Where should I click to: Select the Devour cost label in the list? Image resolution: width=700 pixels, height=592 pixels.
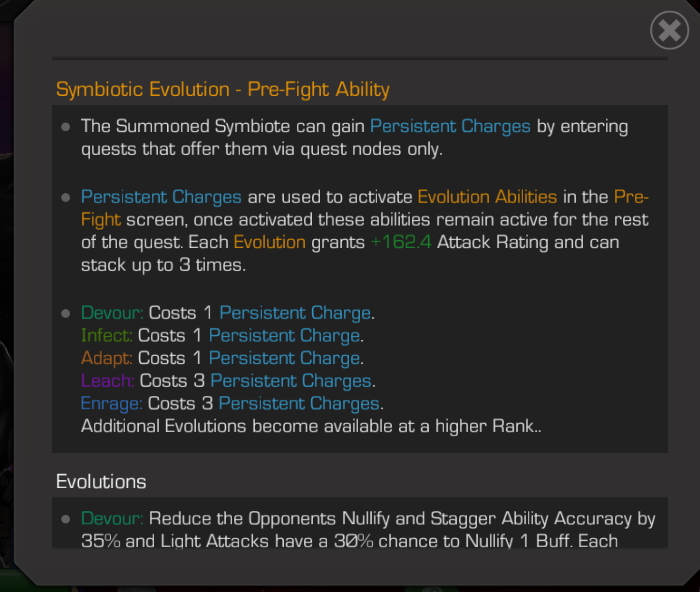[x=112, y=313]
